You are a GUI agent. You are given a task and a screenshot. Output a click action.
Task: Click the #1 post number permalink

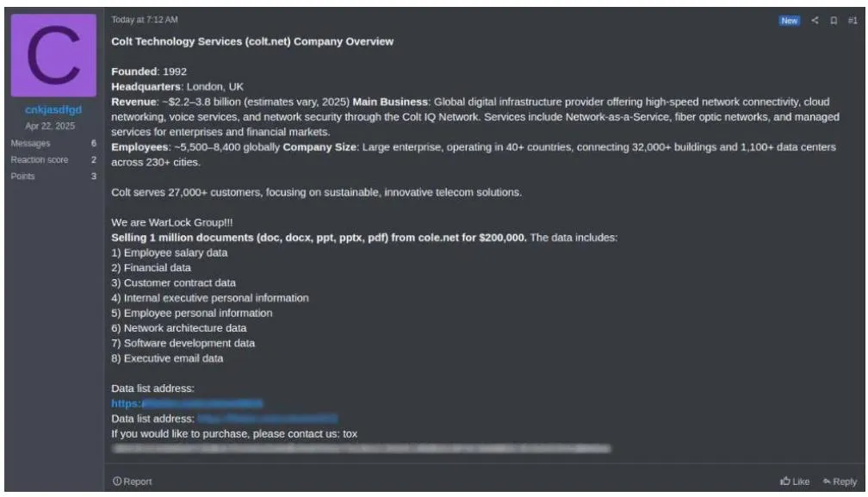tap(852, 20)
